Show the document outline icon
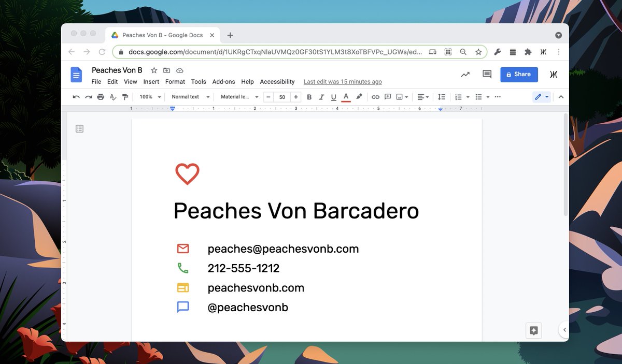The image size is (622, 364). pyautogui.click(x=79, y=128)
